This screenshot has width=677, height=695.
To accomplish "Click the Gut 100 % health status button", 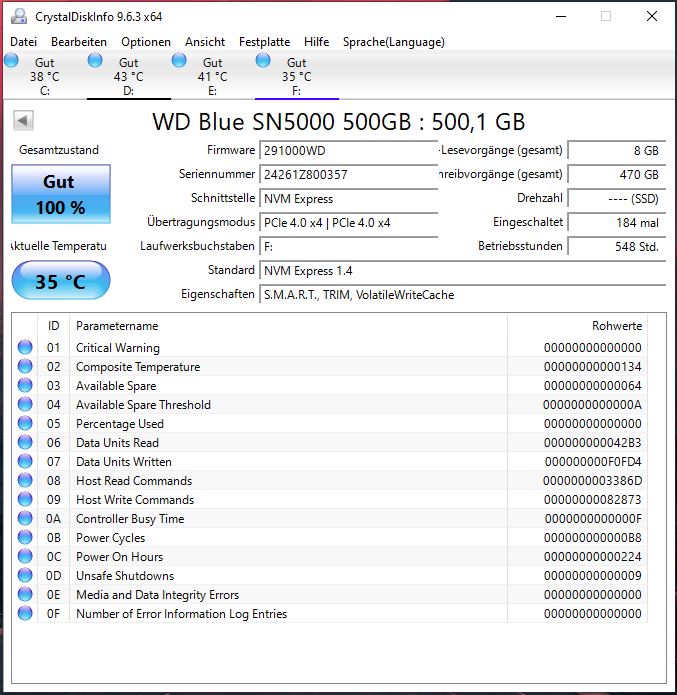I will point(61,194).
